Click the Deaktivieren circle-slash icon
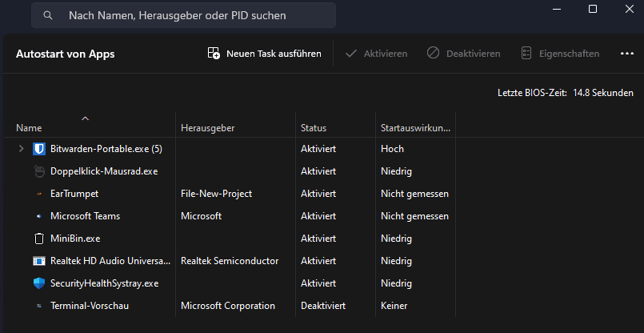Screen dimensions: 644x333 433,53
